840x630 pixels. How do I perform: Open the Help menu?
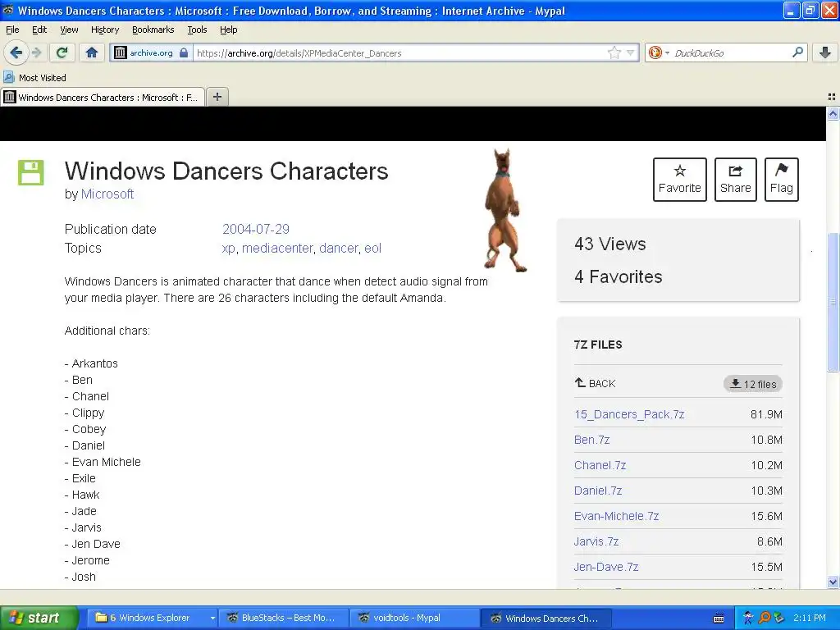coord(228,30)
